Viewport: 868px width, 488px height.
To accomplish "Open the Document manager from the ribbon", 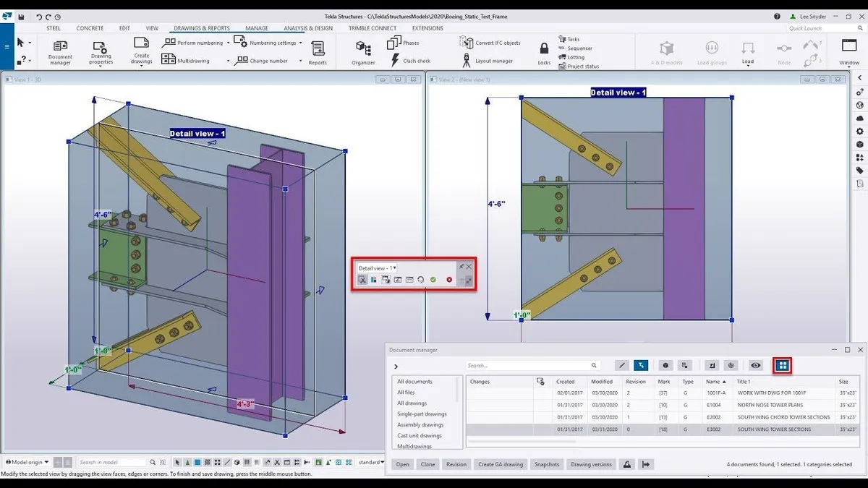I will click(x=60, y=51).
